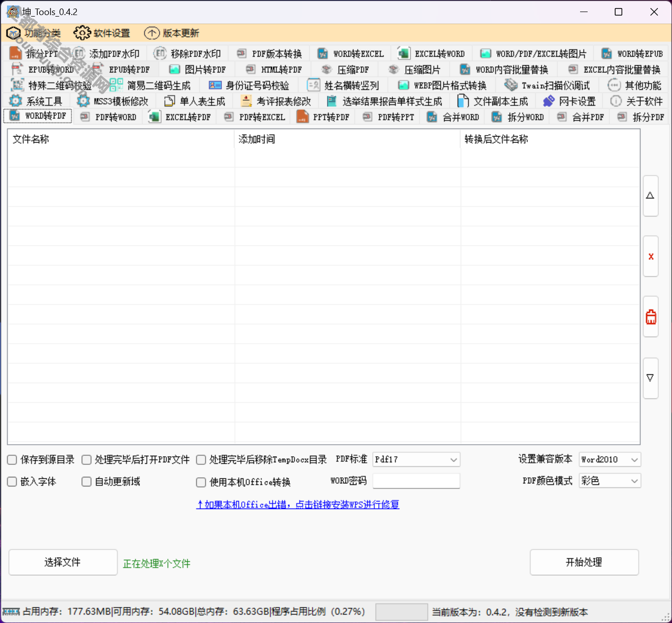
Task: Open the 合并PDF tab
Action: pos(581,117)
